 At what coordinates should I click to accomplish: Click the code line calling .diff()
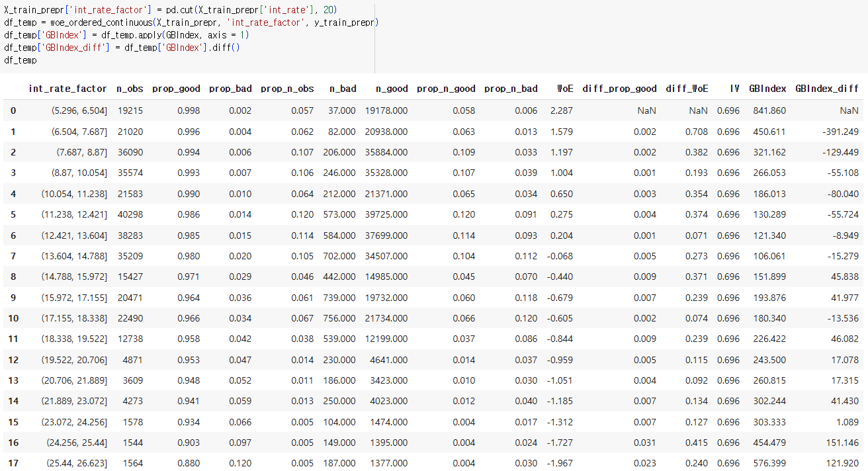coord(122,48)
